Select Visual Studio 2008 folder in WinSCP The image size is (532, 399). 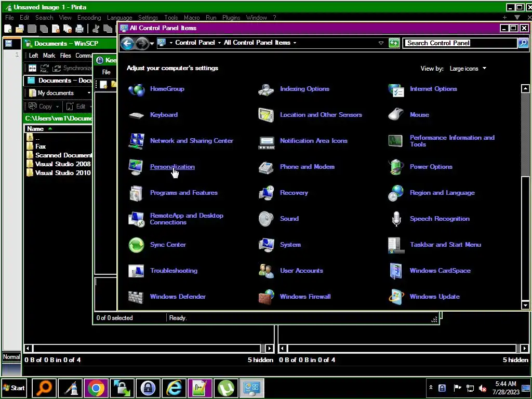point(59,164)
